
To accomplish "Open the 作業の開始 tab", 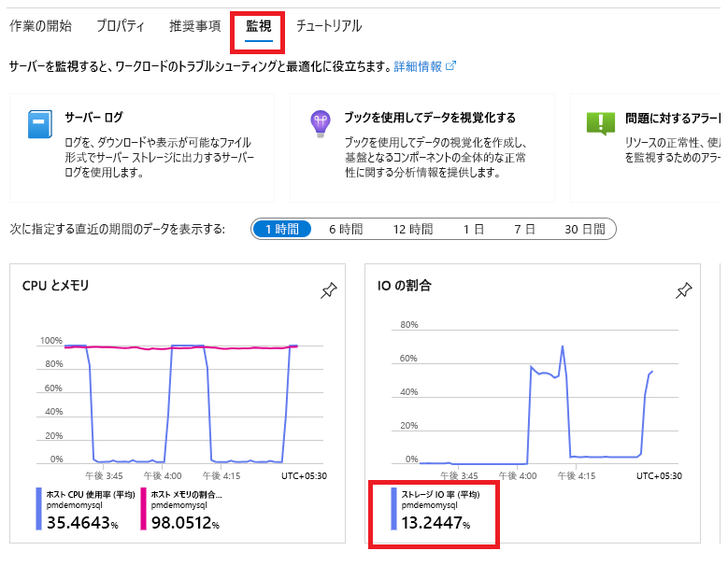I will [x=41, y=26].
